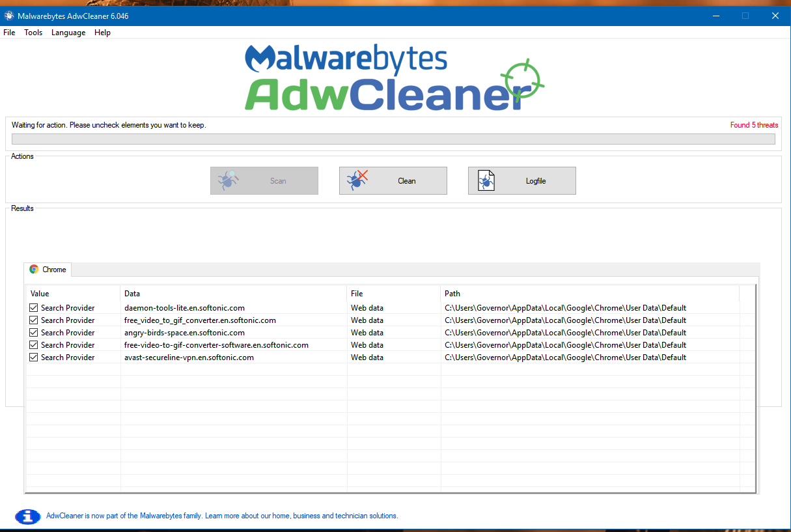
Task: Click 'Waiting for action' status message
Action: pyautogui.click(x=109, y=125)
